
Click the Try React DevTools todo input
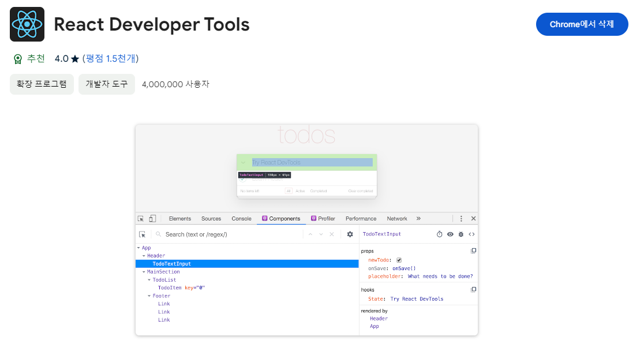coord(312,162)
